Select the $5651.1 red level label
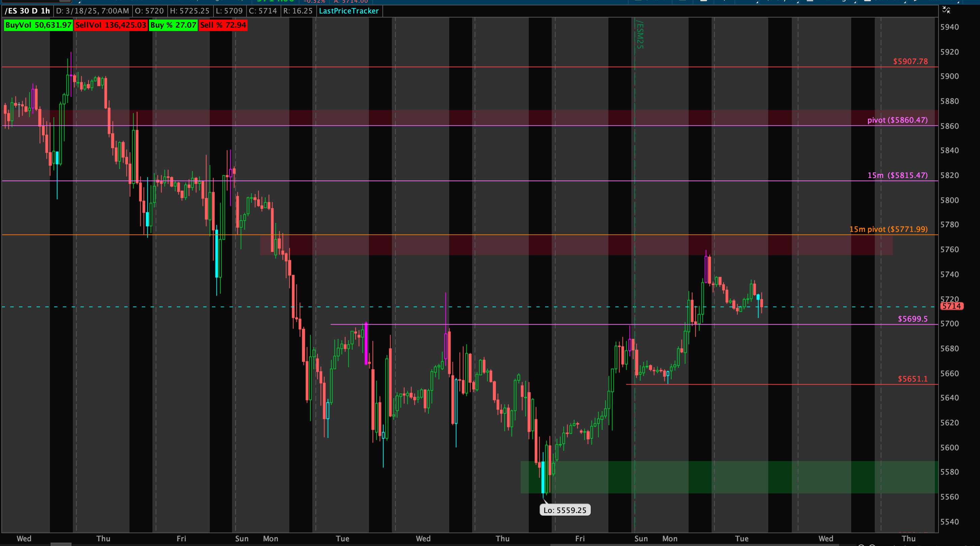Screen dimensions: 980x546 (x=912, y=379)
